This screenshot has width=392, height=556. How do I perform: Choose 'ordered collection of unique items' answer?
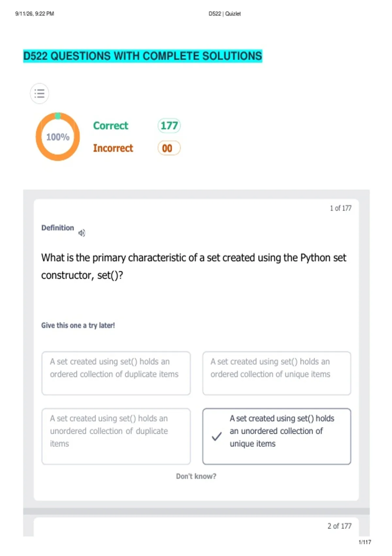(x=277, y=373)
